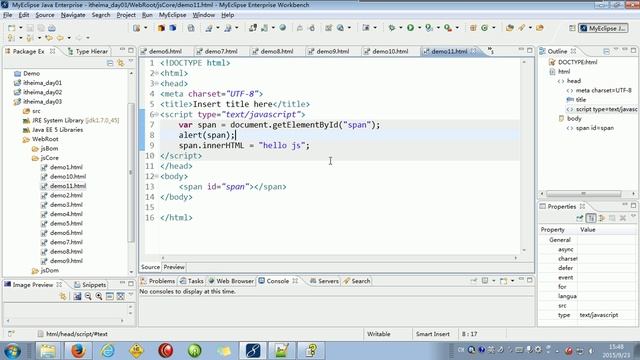The image size is (640, 360).
Task: Open the Source menu
Action: (x=45, y=15)
